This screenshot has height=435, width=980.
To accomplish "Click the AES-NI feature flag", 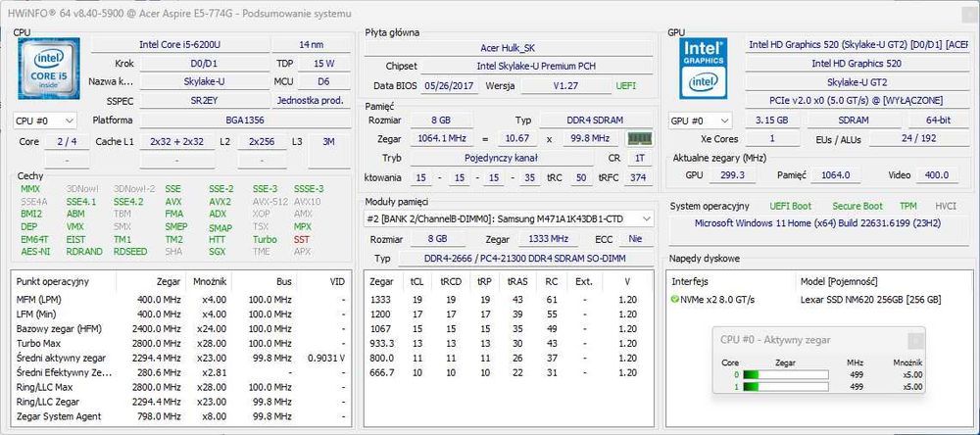I will click(35, 252).
